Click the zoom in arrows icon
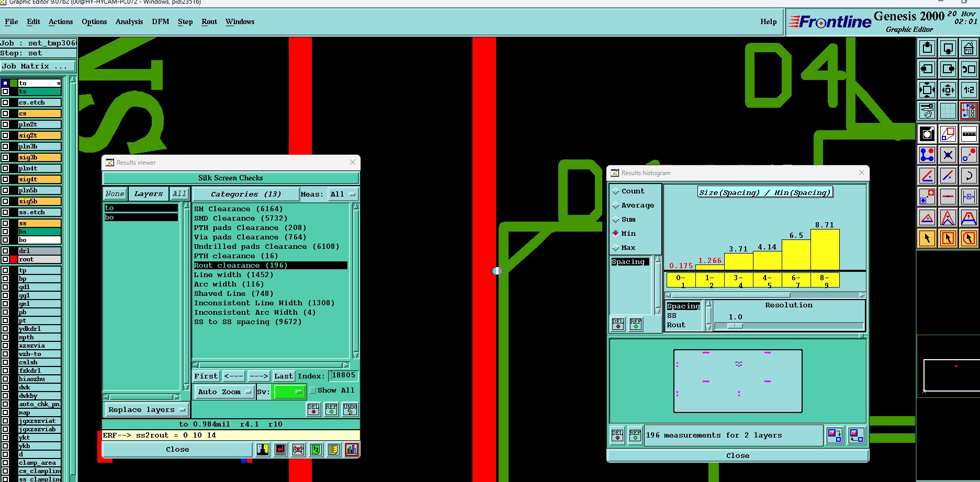 pos(927,90)
